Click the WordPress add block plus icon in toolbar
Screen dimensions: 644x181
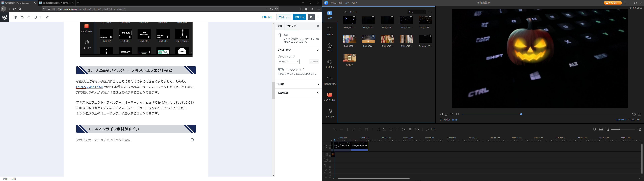[15, 17]
